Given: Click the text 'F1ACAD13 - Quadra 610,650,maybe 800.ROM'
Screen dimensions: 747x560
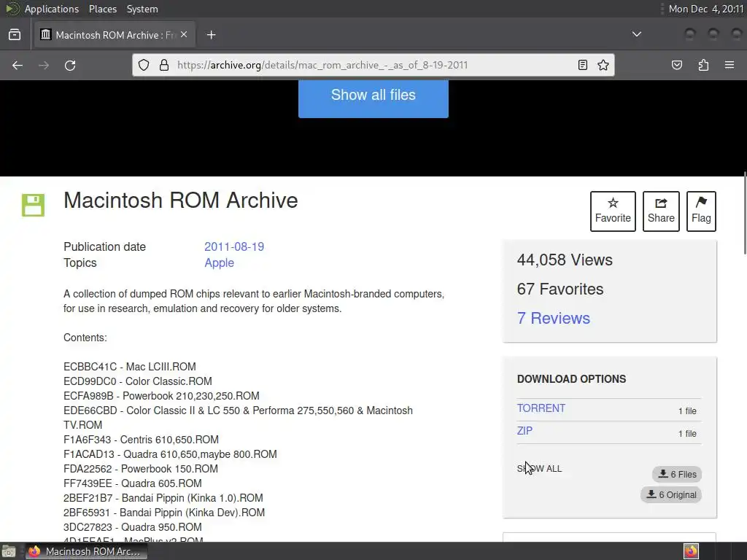Looking at the screenshot, I should click(x=170, y=454).
